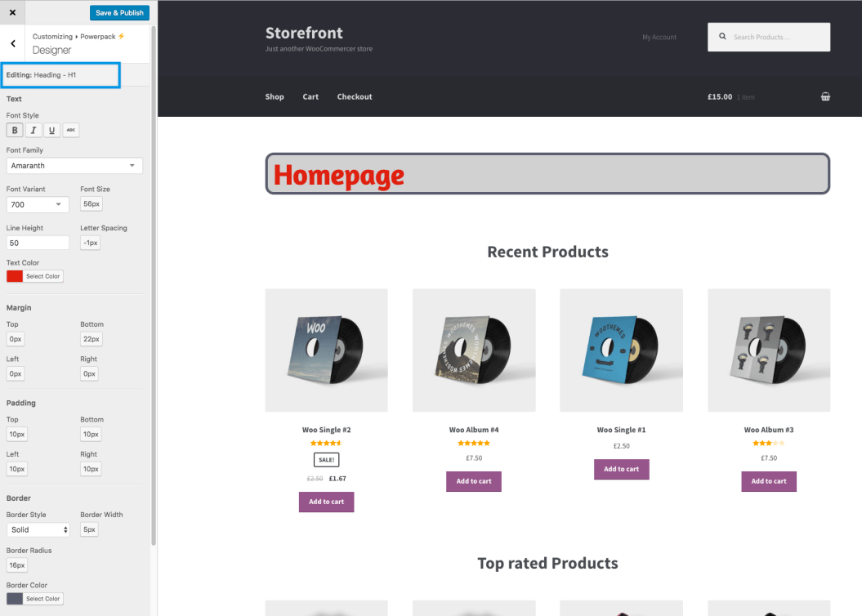
Task: Enable underline font style
Action: click(51, 130)
